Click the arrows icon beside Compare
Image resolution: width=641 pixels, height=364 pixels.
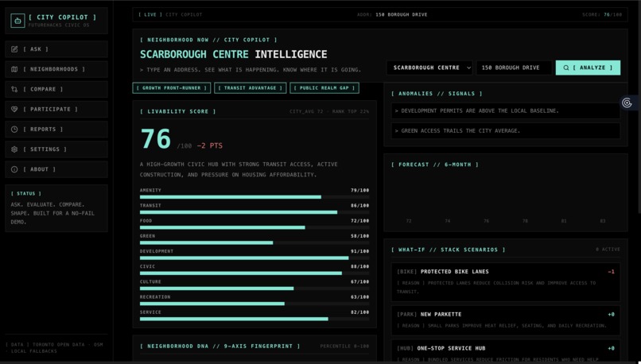14,89
